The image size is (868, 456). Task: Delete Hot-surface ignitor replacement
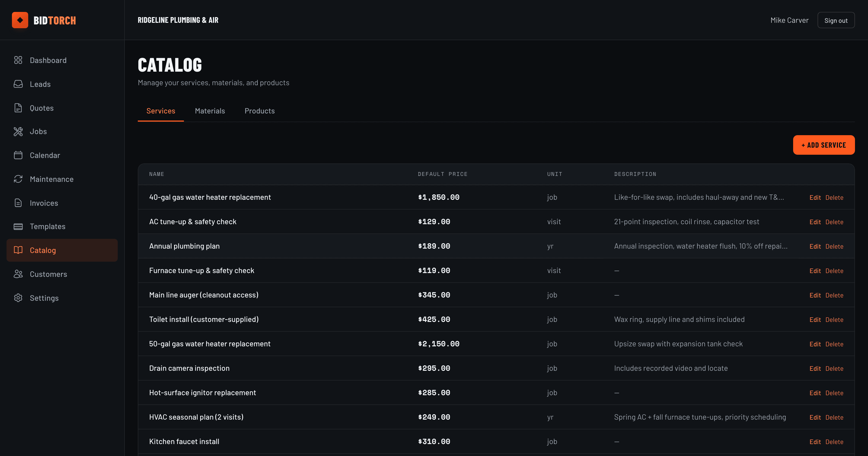tap(834, 393)
